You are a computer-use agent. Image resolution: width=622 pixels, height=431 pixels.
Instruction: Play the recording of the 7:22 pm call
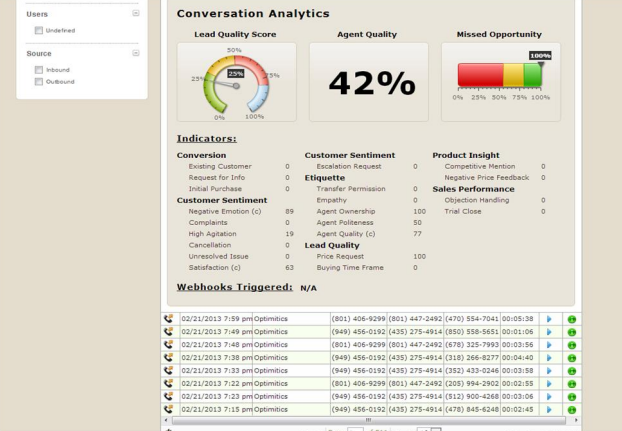549,384
